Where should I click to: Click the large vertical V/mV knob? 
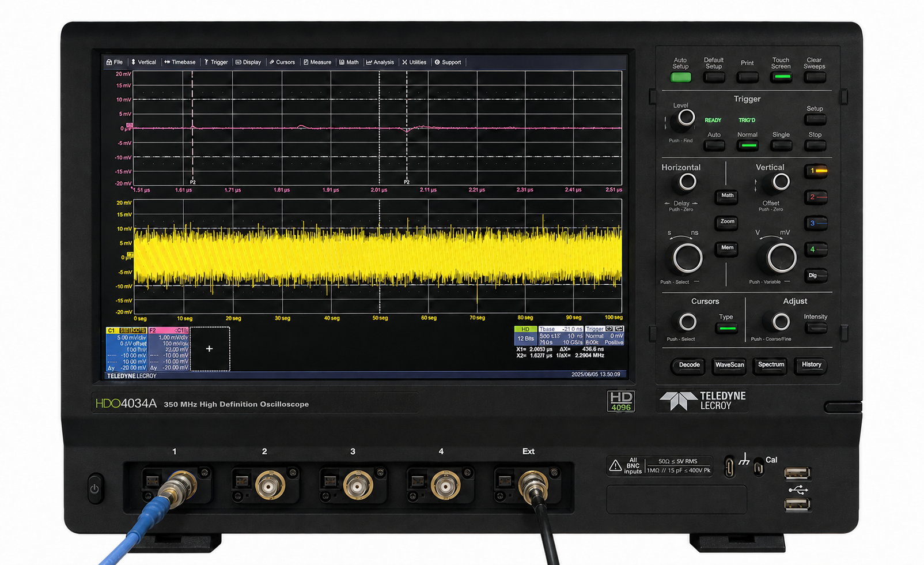(x=782, y=258)
